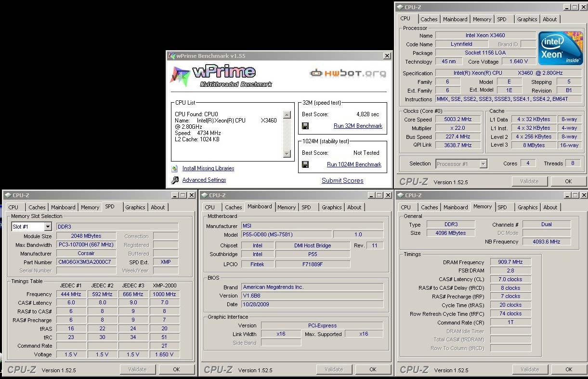Click OK in the Mainboard window
This screenshot has width=588, height=379.
[373, 369]
